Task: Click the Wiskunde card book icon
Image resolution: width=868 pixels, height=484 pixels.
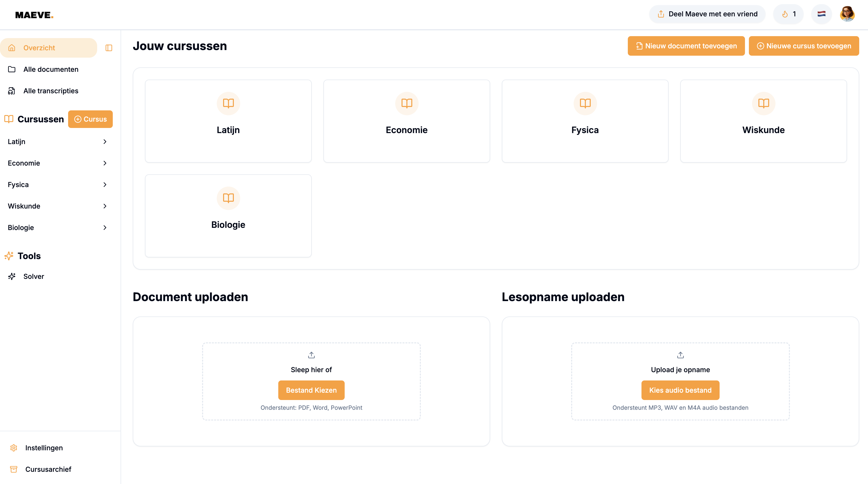Action: 764,103
